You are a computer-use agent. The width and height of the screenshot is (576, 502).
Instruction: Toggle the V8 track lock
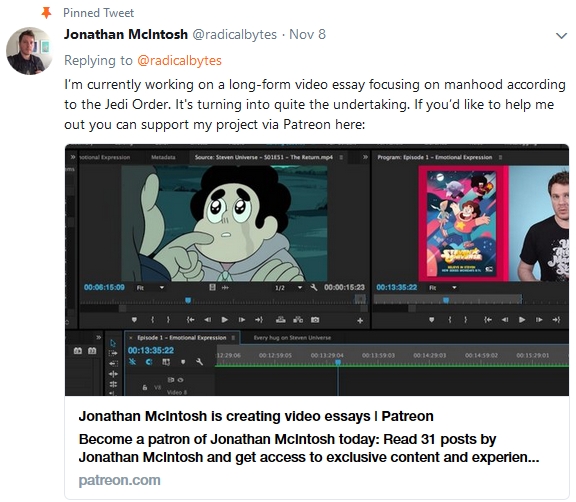pos(145,387)
